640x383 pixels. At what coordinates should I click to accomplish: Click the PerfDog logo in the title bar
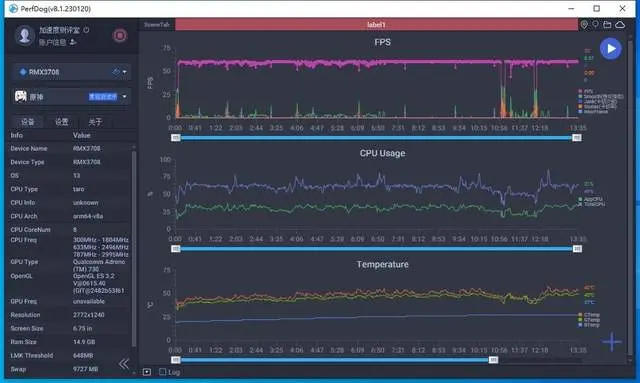click(x=13, y=8)
